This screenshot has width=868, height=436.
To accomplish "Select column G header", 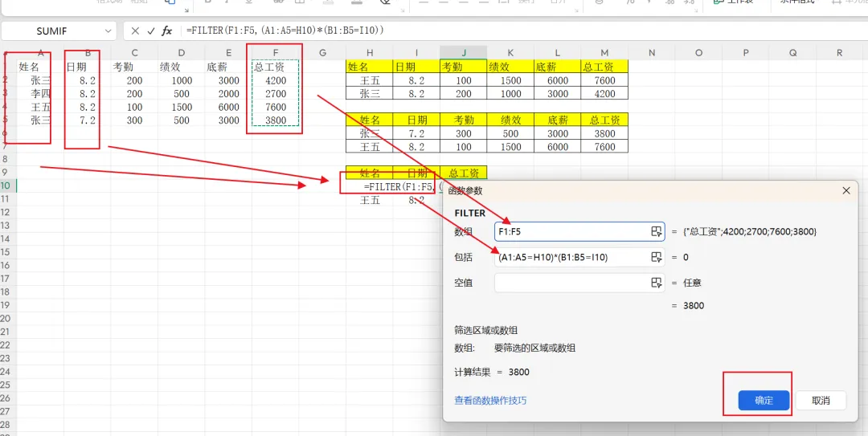I will [323, 53].
